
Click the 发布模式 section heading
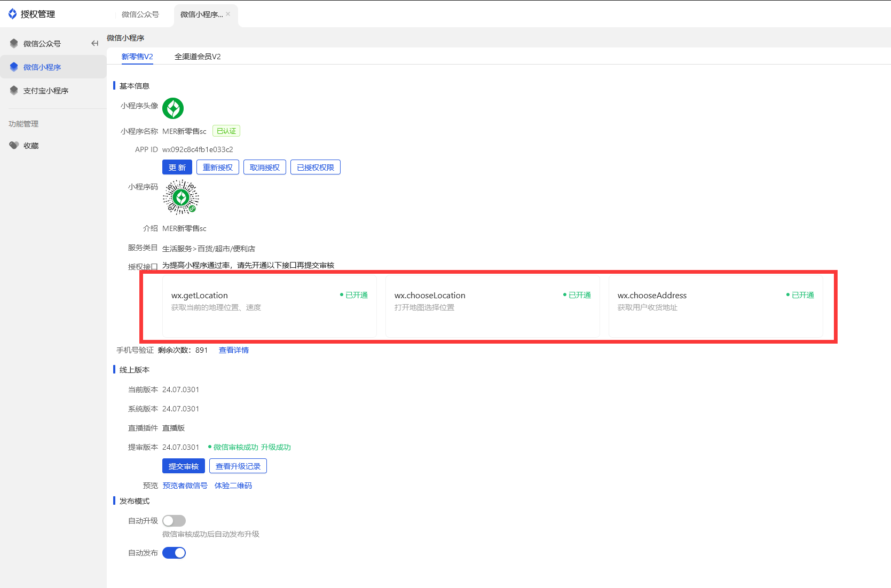coord(135,501)
